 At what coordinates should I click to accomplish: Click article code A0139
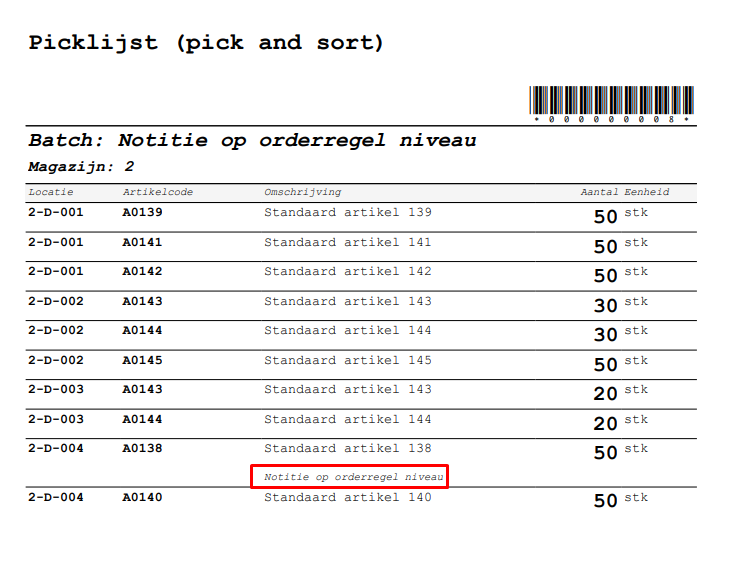(142, 212)
